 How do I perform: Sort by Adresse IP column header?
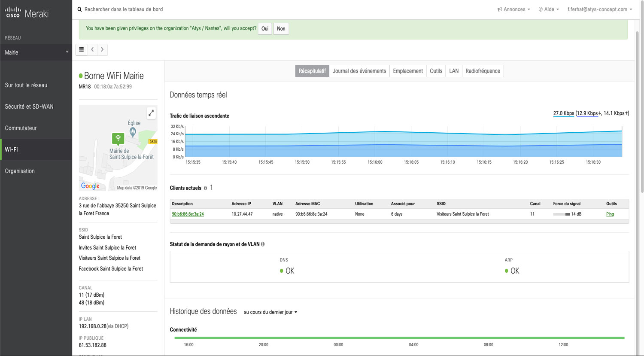(x=241, y=204)
